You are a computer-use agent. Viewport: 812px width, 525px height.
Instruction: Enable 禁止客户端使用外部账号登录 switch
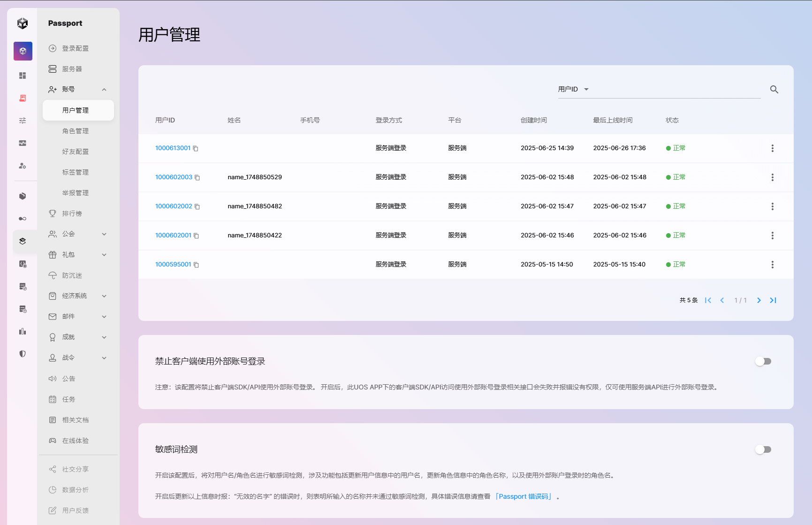763,361
